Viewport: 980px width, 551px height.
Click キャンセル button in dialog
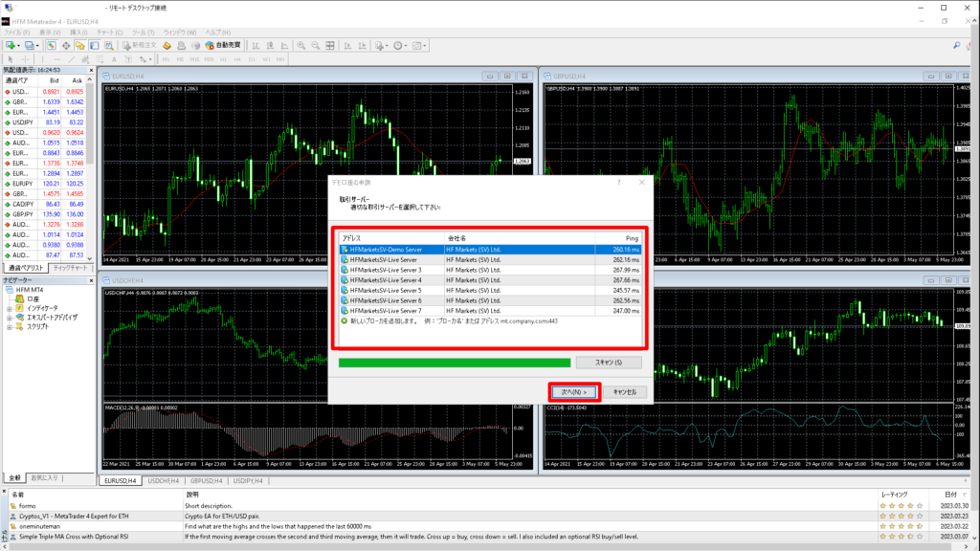(624, 392)
